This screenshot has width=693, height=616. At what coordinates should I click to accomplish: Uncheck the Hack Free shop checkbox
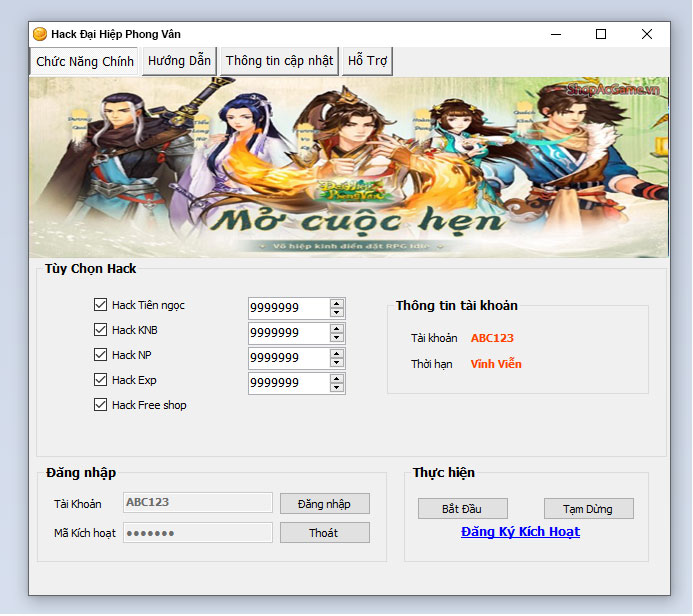click(x=100, y=405)
